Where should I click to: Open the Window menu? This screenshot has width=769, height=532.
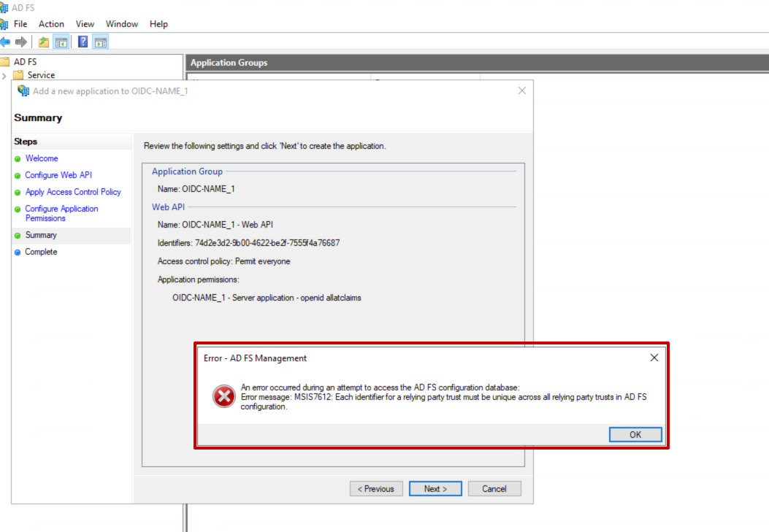[122, 24]
